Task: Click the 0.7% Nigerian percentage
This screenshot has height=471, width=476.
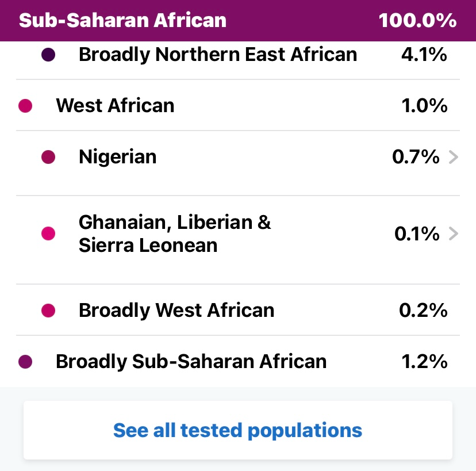Action: pyautogui.click(x=416, y=157)
